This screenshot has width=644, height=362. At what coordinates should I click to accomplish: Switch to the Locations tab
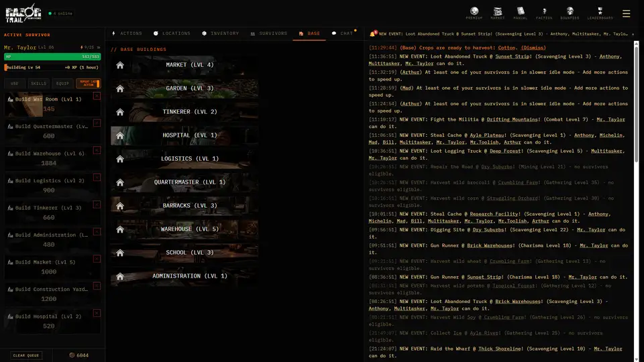pos(172,34)
